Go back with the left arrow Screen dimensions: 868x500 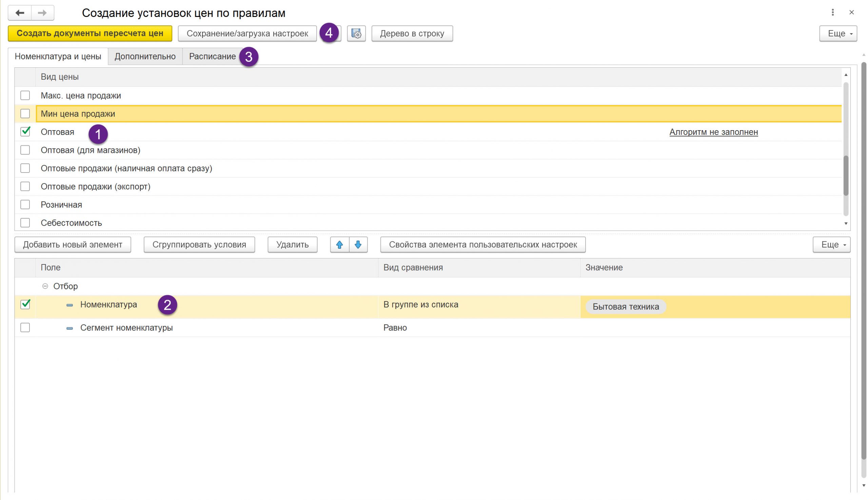pos(20,13)
